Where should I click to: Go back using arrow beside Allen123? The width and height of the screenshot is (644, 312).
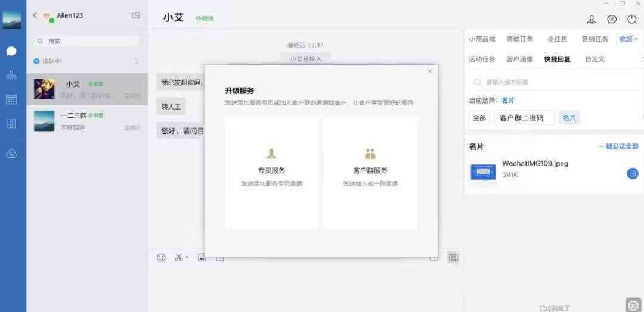pos(35,15)
